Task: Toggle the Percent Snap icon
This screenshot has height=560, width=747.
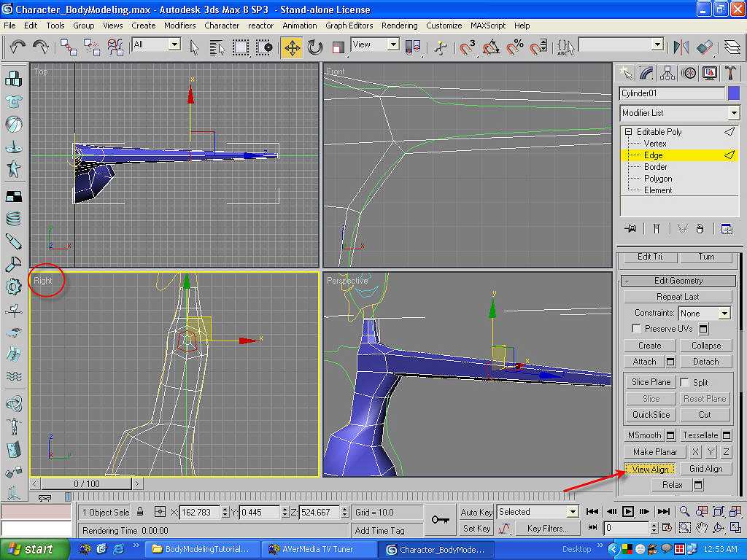Action: (514, 47)
